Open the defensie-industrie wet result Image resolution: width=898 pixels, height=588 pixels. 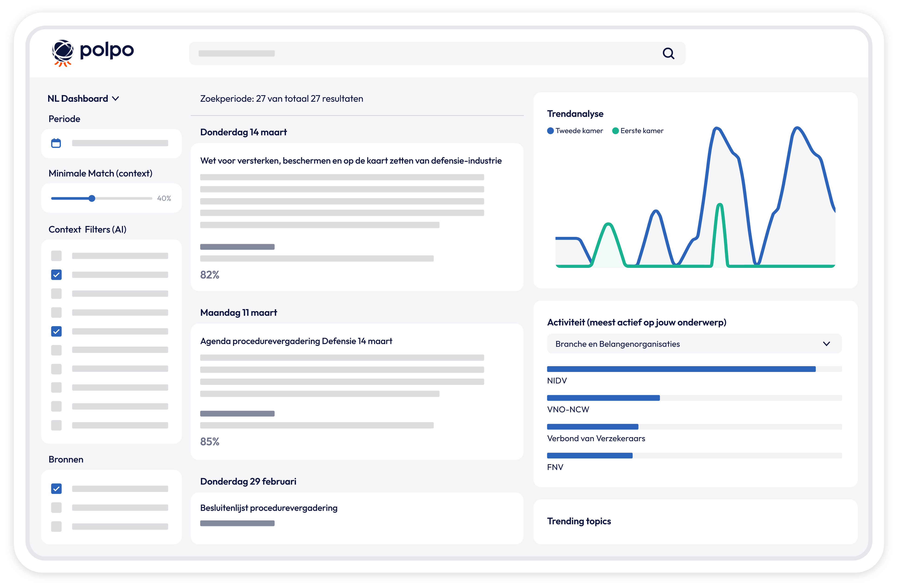(x=351, y=161)
